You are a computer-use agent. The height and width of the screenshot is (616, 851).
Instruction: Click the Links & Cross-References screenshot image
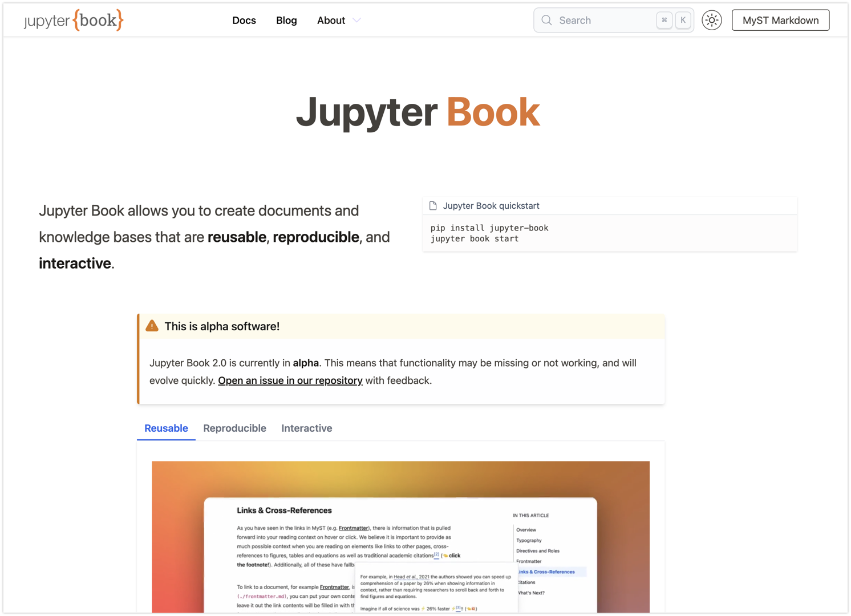(x=400, y=537)
